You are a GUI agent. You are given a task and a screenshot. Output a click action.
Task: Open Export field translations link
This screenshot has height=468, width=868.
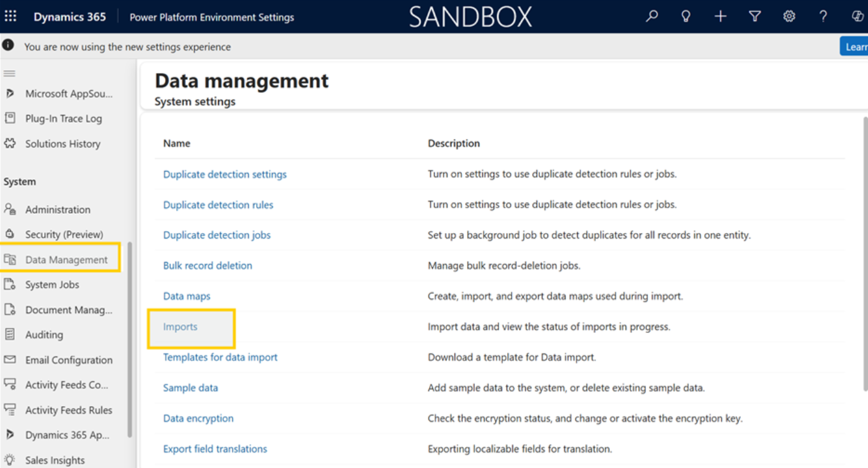coord(215,448)
